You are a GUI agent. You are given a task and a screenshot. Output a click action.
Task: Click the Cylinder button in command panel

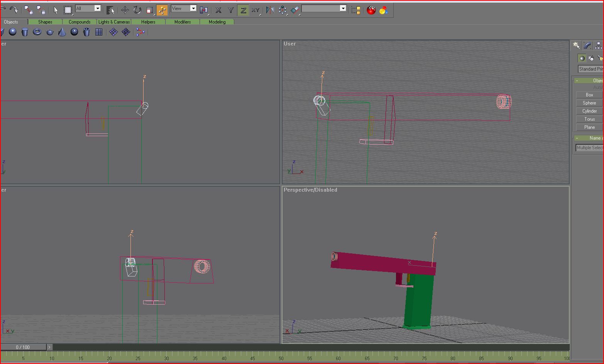click(589, 111)
